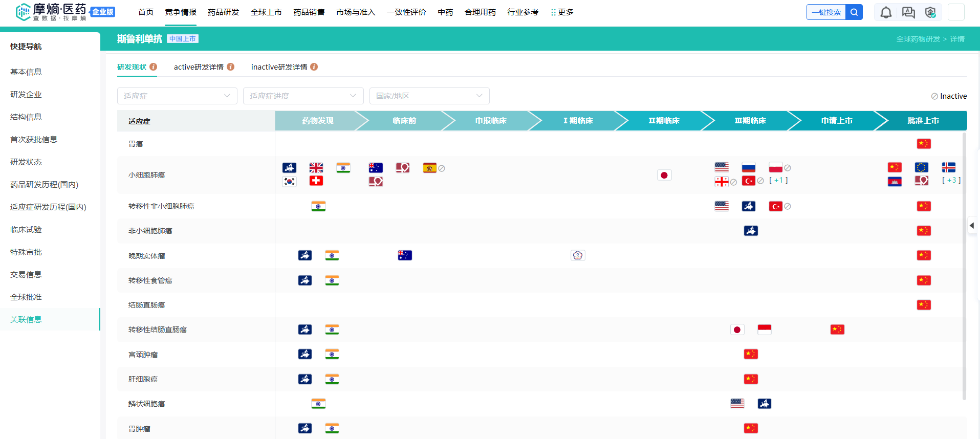Switch to active研发详情 tab
980x439 pixels.
pos(199,67)
